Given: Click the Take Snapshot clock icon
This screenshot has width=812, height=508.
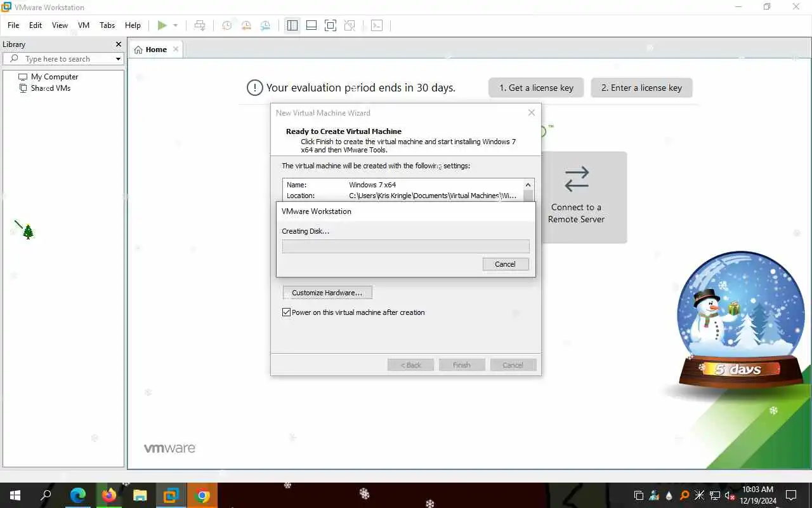Looking at the screenshot, I should (x=226, y=25).
